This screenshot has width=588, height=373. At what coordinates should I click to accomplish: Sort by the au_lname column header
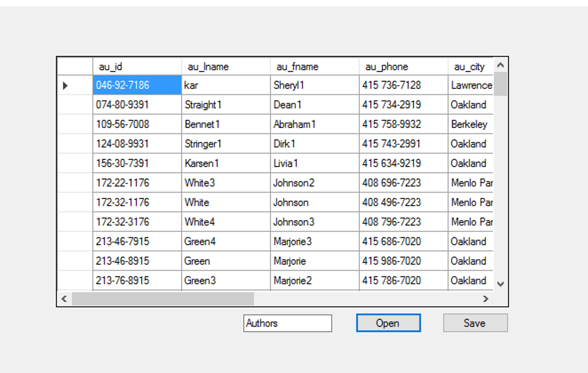tap(226, 67)
